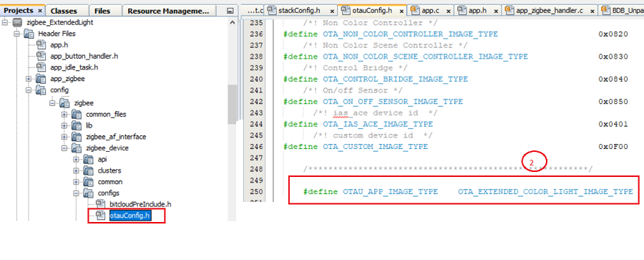Minimize the Projects panel window icon
This screenshot has height=260, width=644.
(230, 11)
